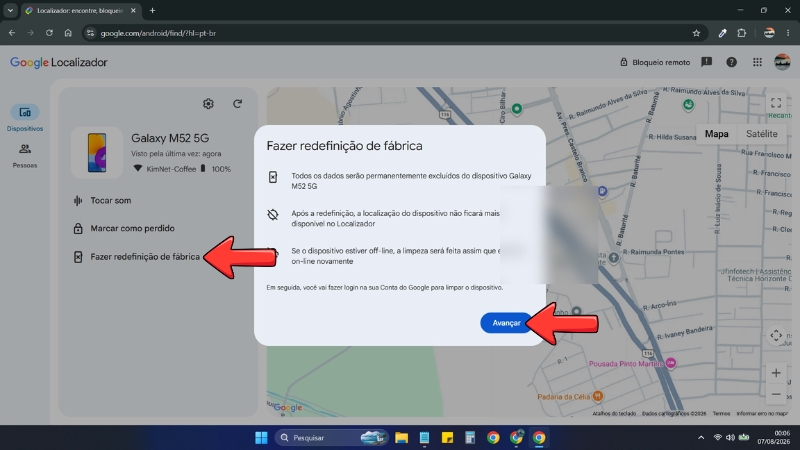
Task: Select Dispositivos in the sidebar
Action: pos(24,118)
